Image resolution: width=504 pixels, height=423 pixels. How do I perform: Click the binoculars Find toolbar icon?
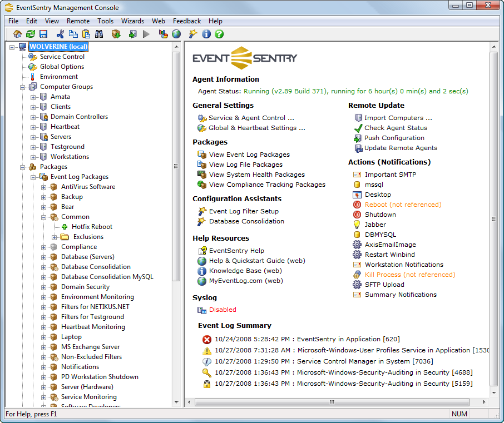click(99, 34)
